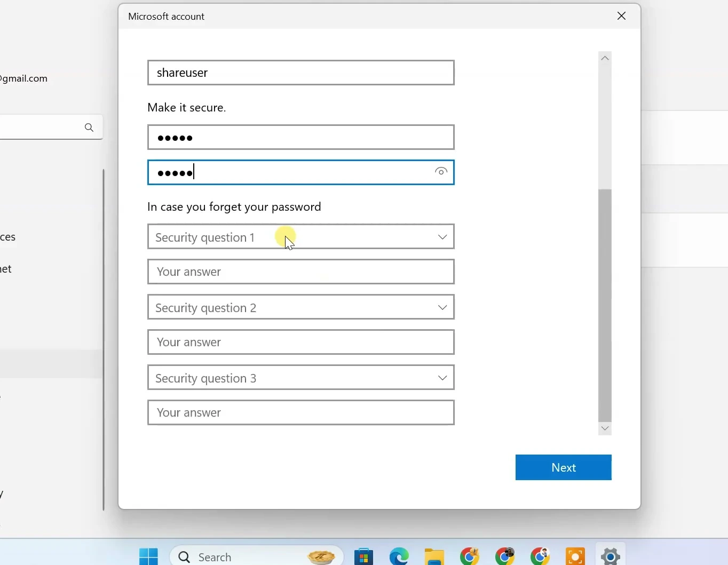Click the dialog scrollbar down arrow
Viewport: 728px width, 565px height.
[x=605, y=428]
